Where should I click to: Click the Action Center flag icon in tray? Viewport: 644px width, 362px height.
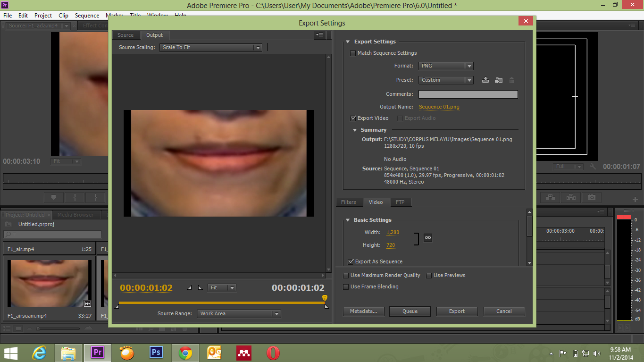(x=563, y=353)
